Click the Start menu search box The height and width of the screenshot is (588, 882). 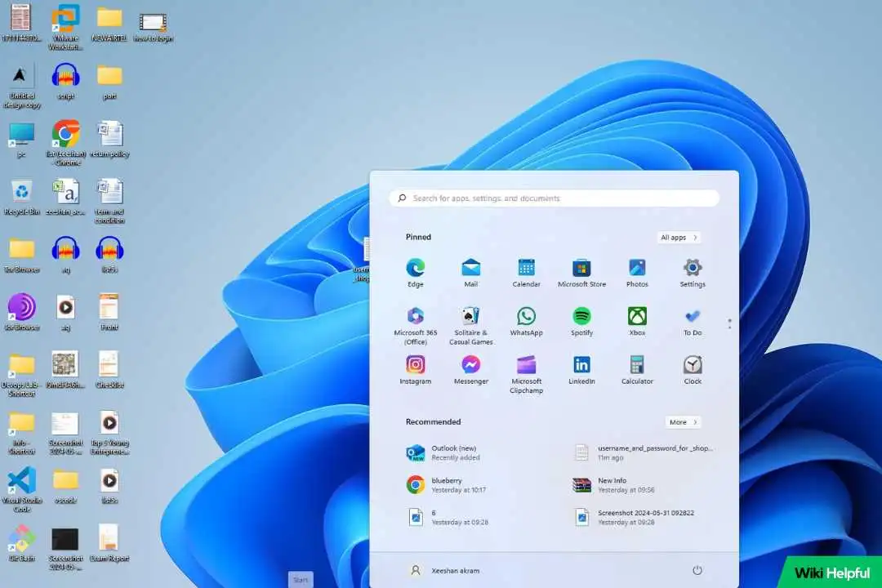click(554, 198)
